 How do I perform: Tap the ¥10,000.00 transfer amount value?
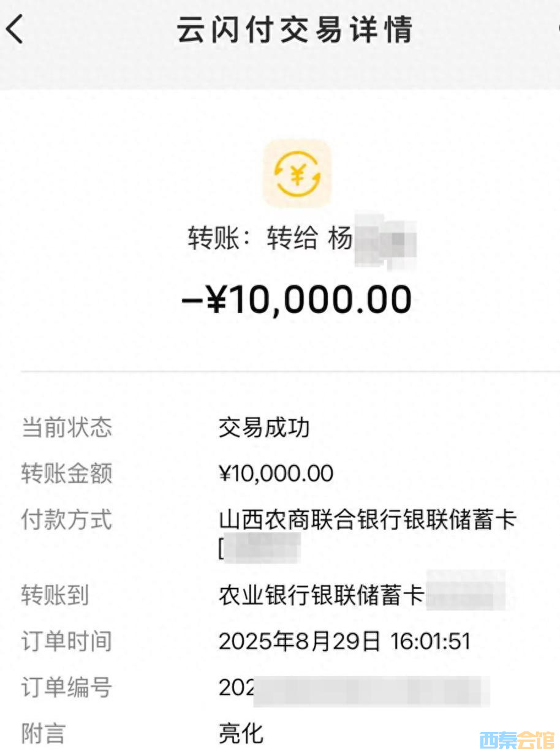[276, 473]
